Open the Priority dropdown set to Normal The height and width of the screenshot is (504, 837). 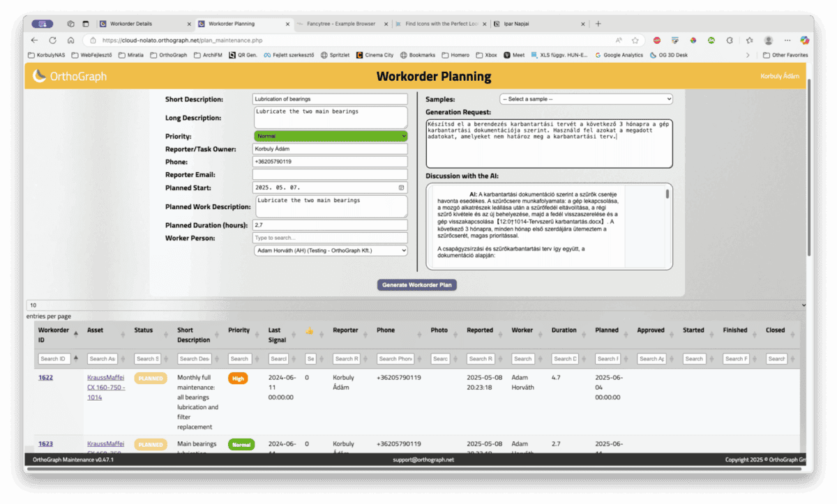coord(331,136)
